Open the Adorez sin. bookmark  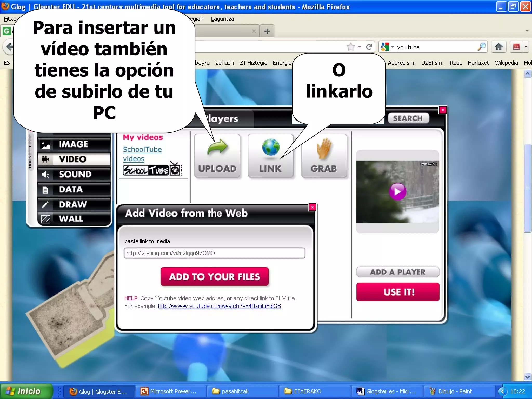click(x=401, y=63)
